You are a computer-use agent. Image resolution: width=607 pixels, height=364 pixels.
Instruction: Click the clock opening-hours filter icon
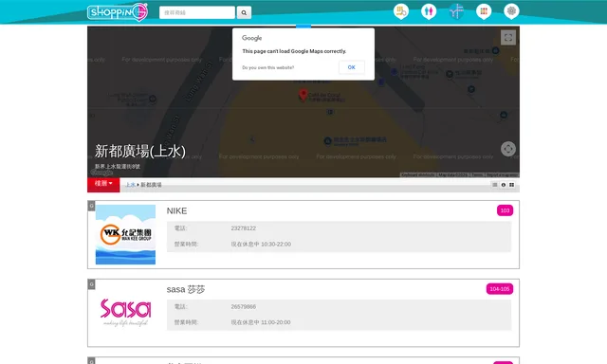504,185
